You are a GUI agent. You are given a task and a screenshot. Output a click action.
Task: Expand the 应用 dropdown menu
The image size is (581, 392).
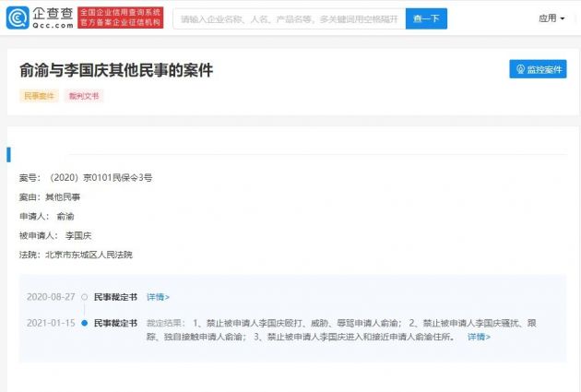(x=551, y=18)
